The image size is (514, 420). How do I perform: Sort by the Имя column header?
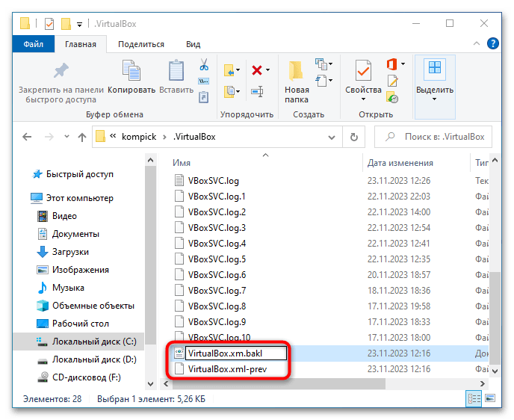[182, 163]
